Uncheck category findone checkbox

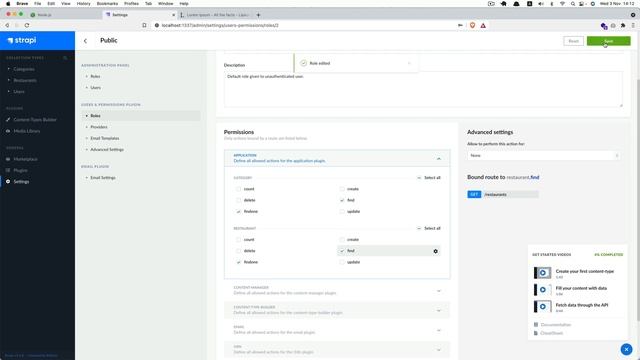click(238, 211)
